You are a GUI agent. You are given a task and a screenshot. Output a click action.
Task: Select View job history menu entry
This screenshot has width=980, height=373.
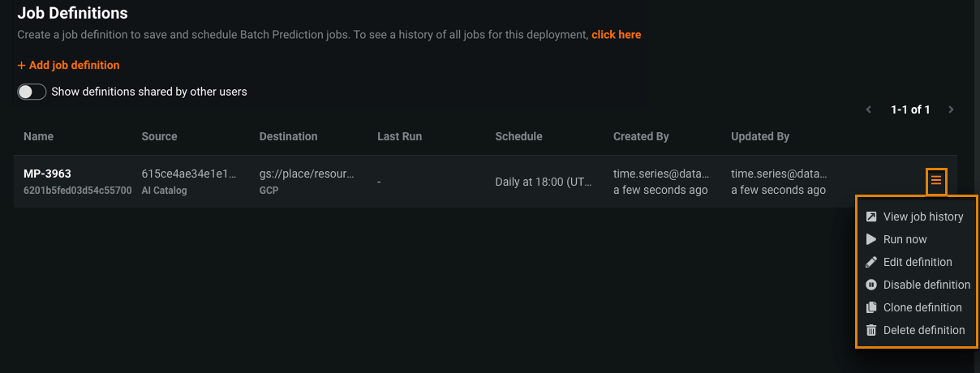pyautogui.click(x=923, y=217)
